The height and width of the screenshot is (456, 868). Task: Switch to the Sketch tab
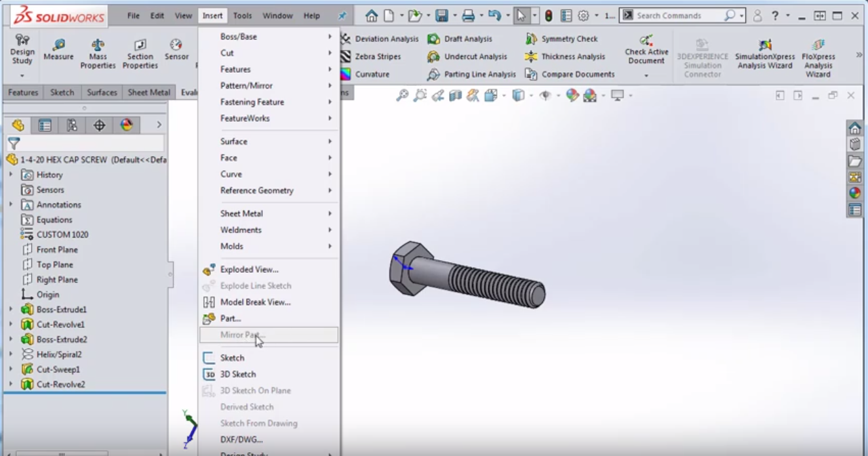coord(62,93)
